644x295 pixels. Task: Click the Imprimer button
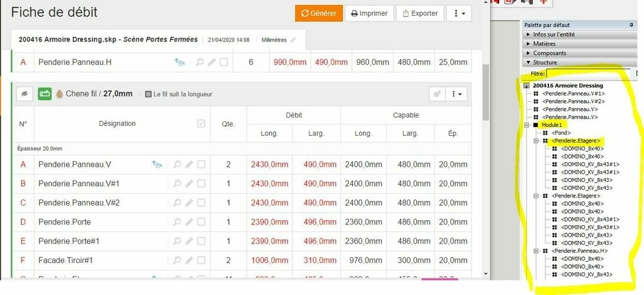pos(369,13)
